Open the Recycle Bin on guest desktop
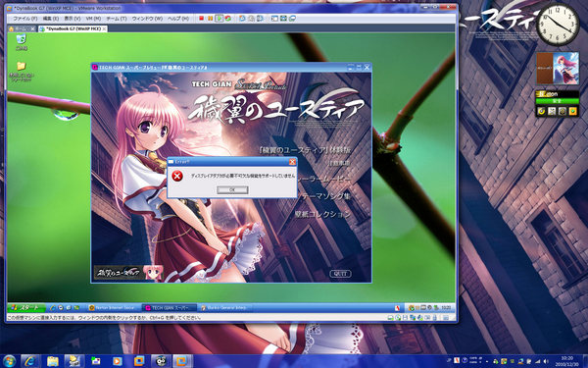 coord(22,42)
